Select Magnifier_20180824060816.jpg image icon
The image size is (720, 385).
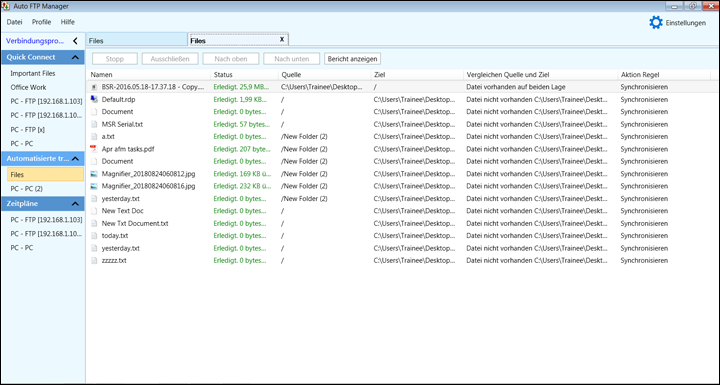(94, 186)
